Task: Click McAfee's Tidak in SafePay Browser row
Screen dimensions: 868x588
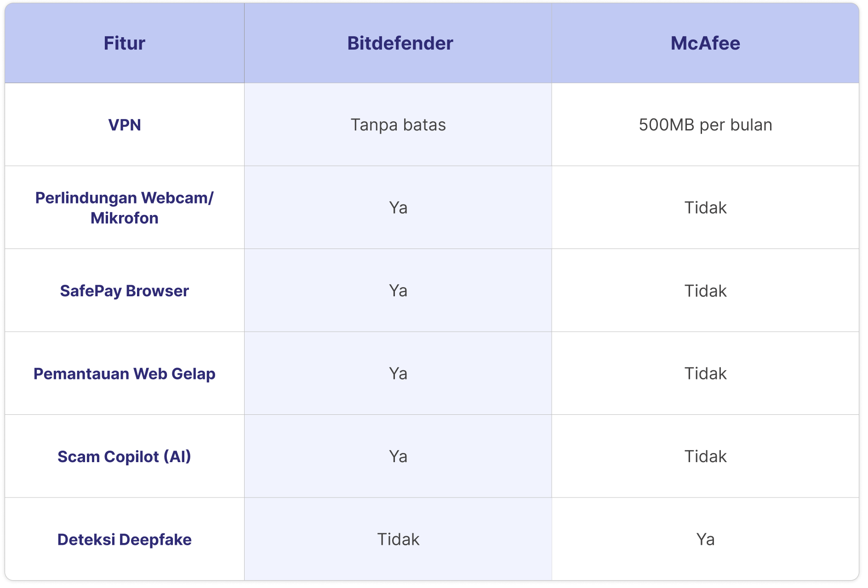Action: pos(705,291)
